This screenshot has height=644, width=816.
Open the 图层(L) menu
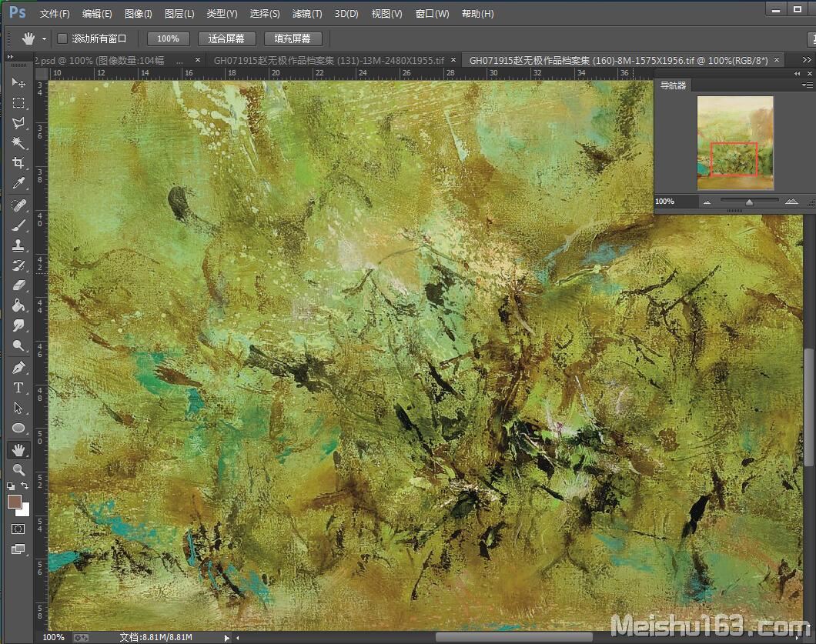(179, 14)
